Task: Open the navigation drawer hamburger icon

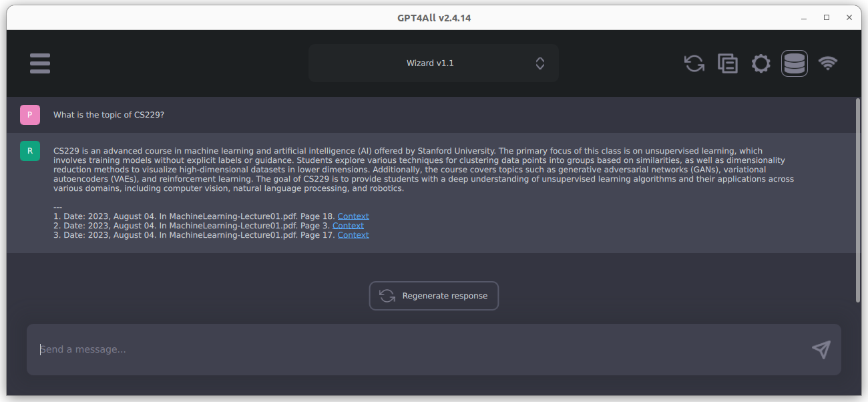Action: (x=39, y=63)
